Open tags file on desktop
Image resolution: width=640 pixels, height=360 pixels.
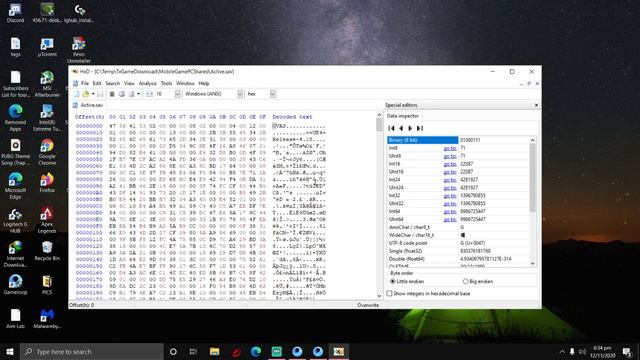[15, 47]
